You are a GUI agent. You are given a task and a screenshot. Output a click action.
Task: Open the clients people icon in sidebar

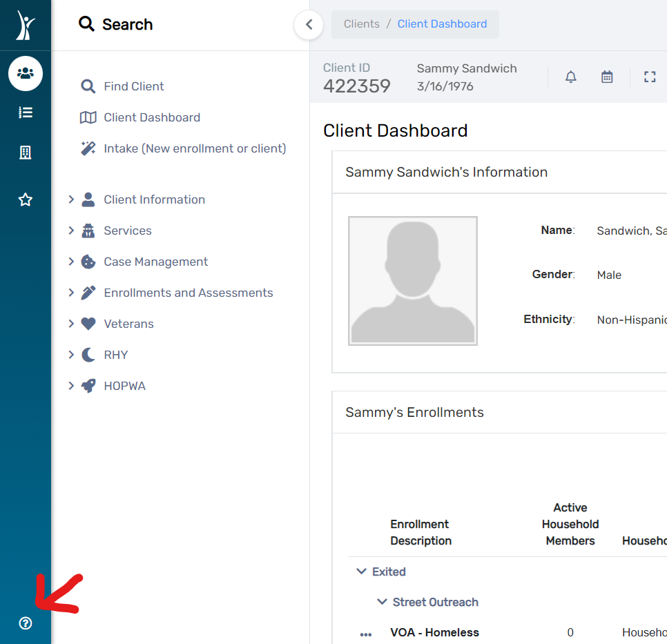coord(26,73)
